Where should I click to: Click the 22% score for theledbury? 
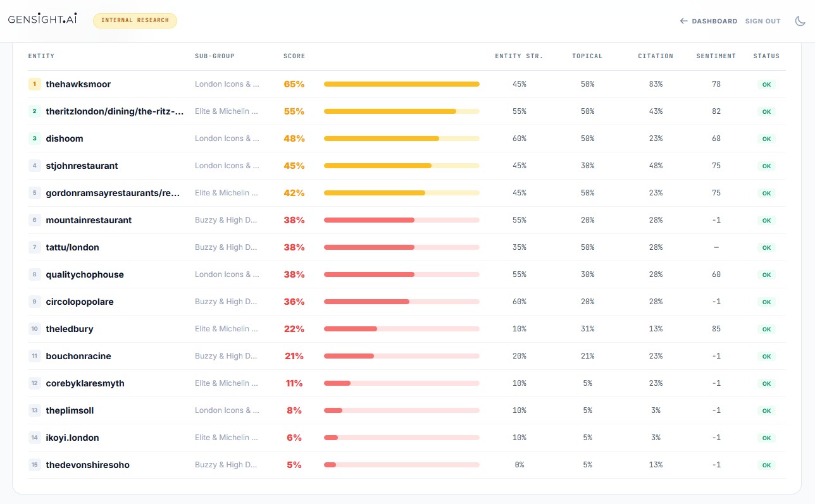[x=294, y=329]
